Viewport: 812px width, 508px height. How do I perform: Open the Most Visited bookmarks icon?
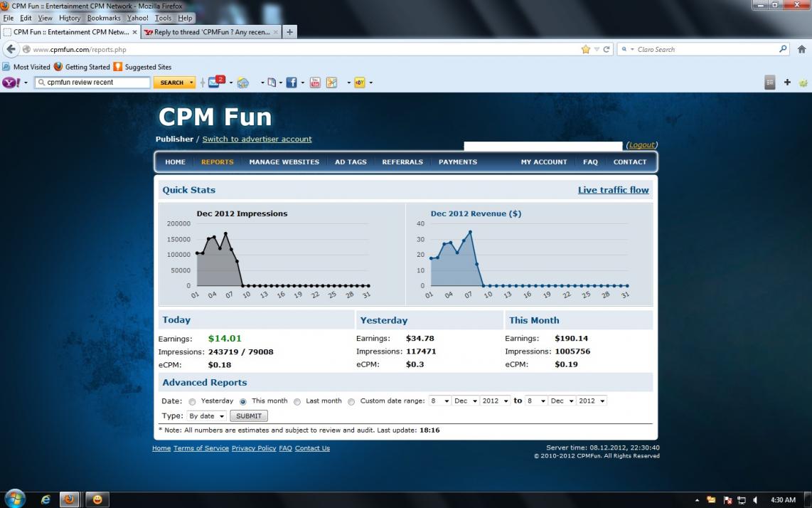pyautogui.click(x=6, y=67)
